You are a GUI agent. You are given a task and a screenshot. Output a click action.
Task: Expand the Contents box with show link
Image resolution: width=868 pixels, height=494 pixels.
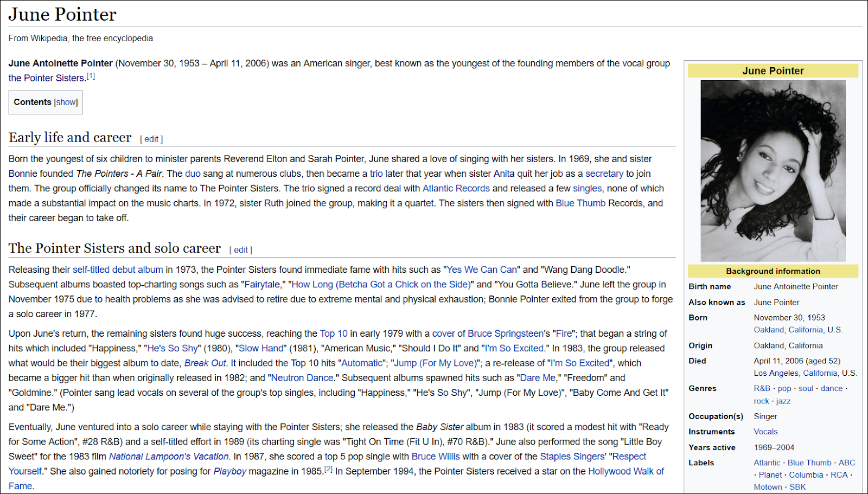pyautogui.click(x=66, y=102)
